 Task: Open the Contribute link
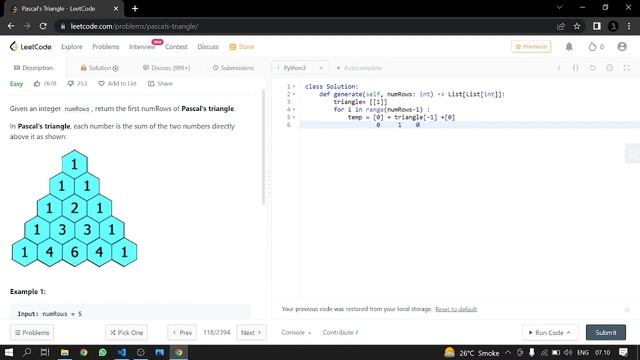tap(340, 333)
